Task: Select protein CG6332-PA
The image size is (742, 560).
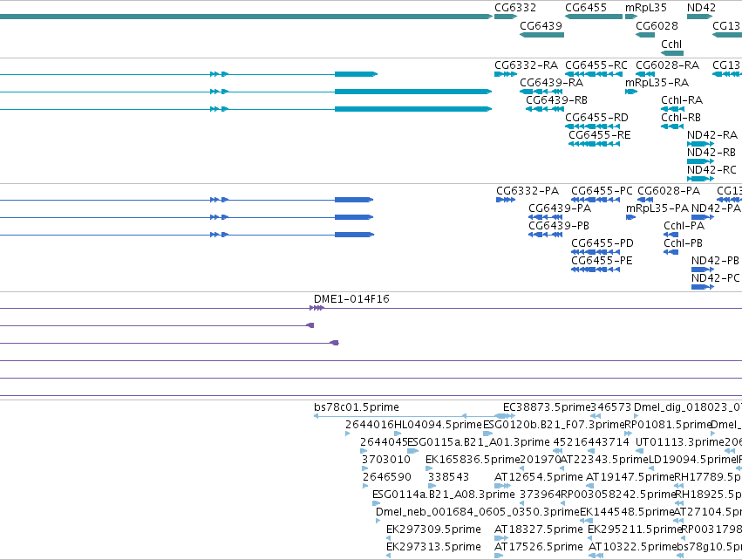Action: tap(528, 191)
